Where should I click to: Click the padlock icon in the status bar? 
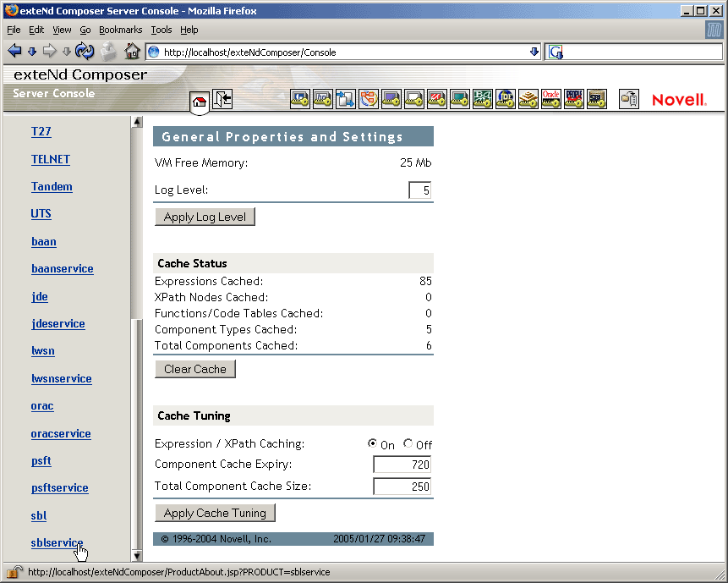click(15, 571)
